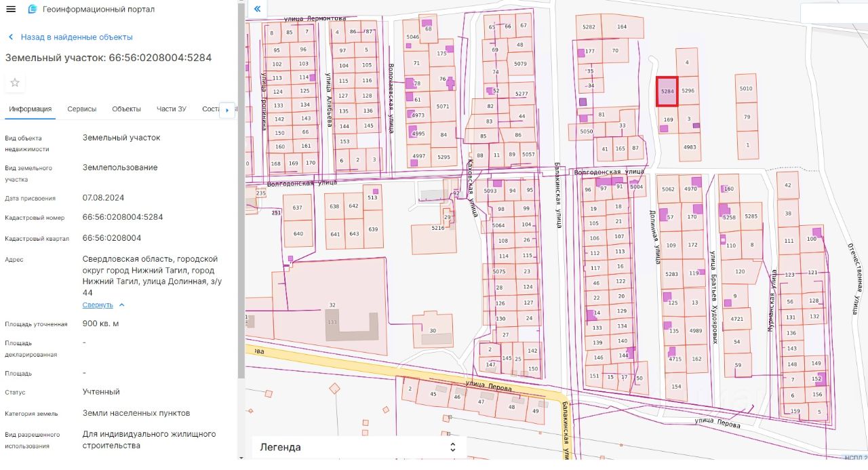Screen dimensions: 868x470
Task: Click 'Земельный участок' object type value
Action: [121, 138]
